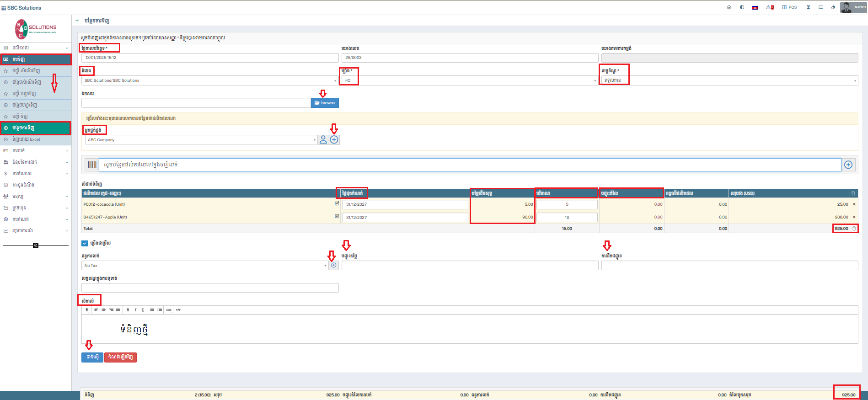Open the hourglass icon in the header
Viewport: 868px width, 400px height.
pyautogui.click(x=808, y=7)
